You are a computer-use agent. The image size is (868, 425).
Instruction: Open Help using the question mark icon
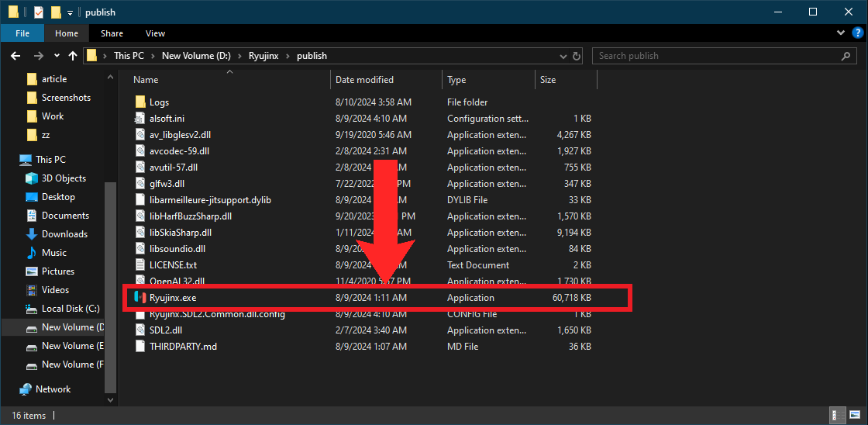[856, 33]
